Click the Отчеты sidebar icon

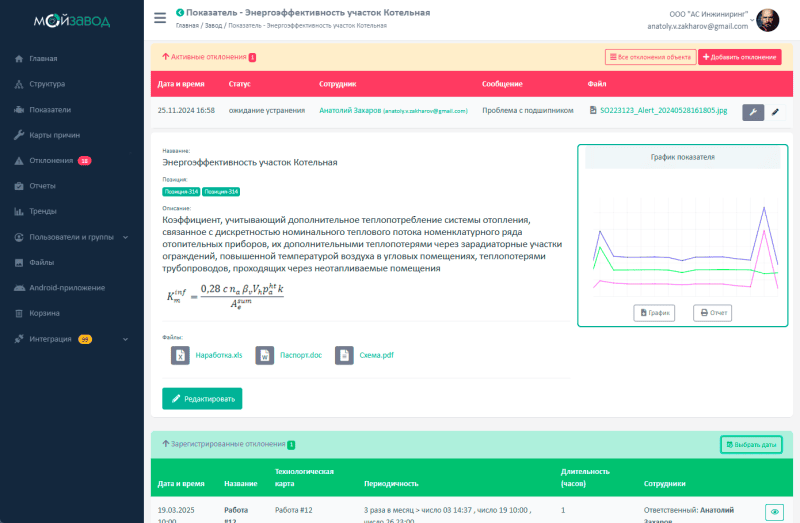pyautogui.click(x=19, y=186)
